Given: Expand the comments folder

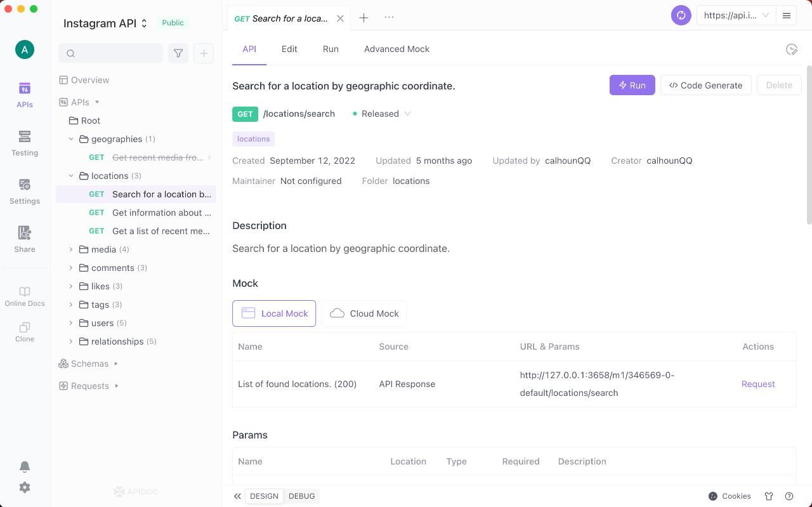Looking at the screenshot, I should [x=71, y=268].
